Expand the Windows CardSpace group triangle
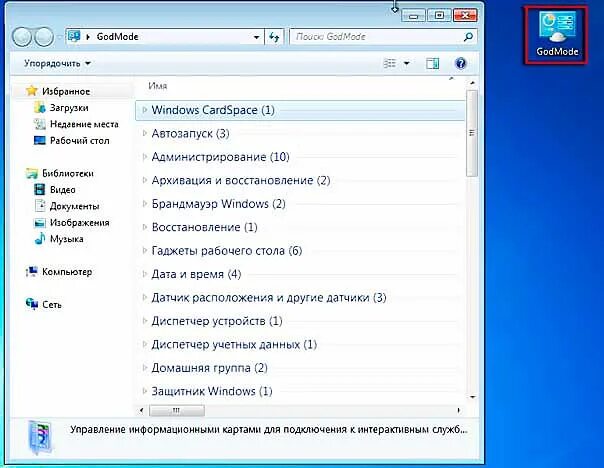The image size is (604, 468). click(145, 110)
